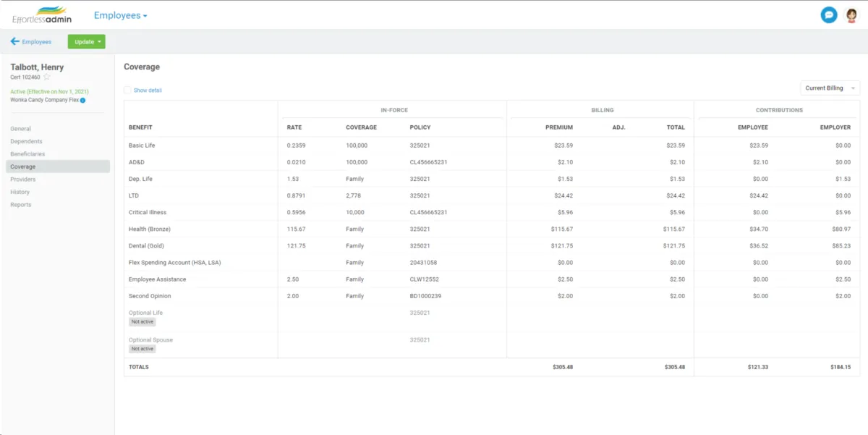Open the Employees dropdown menu in the header

tap(120, 15)
